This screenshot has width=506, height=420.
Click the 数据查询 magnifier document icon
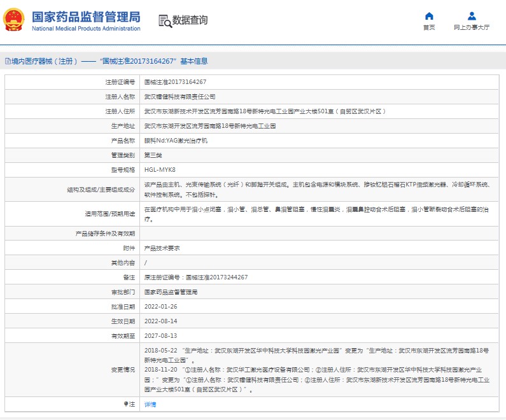164,20
